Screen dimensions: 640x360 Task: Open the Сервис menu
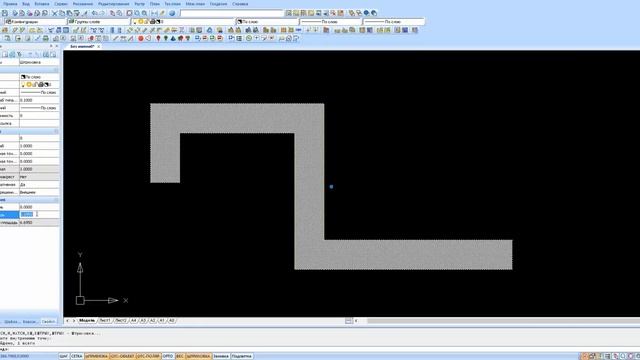point(61,4)
